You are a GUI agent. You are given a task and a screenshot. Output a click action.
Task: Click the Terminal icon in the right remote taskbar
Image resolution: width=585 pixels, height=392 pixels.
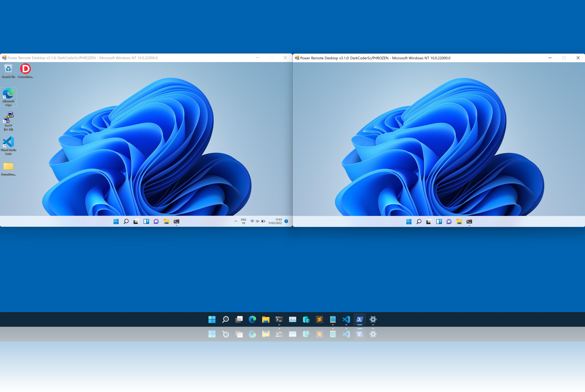tap(469, 222)
